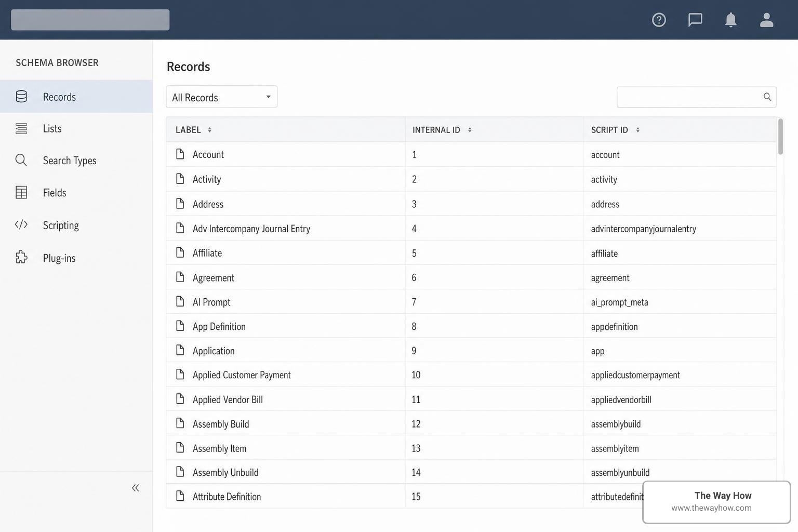
Task: Click the document icon beside Assembly Item
Action: tap(180, 447)
